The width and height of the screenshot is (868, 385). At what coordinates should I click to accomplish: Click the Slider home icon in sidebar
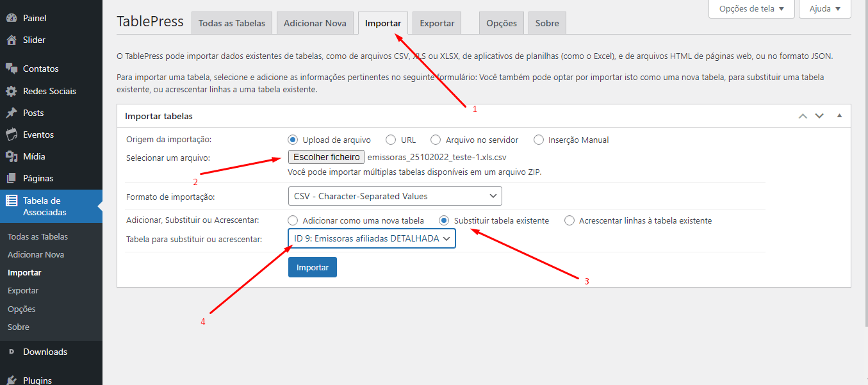pos(12,40)
